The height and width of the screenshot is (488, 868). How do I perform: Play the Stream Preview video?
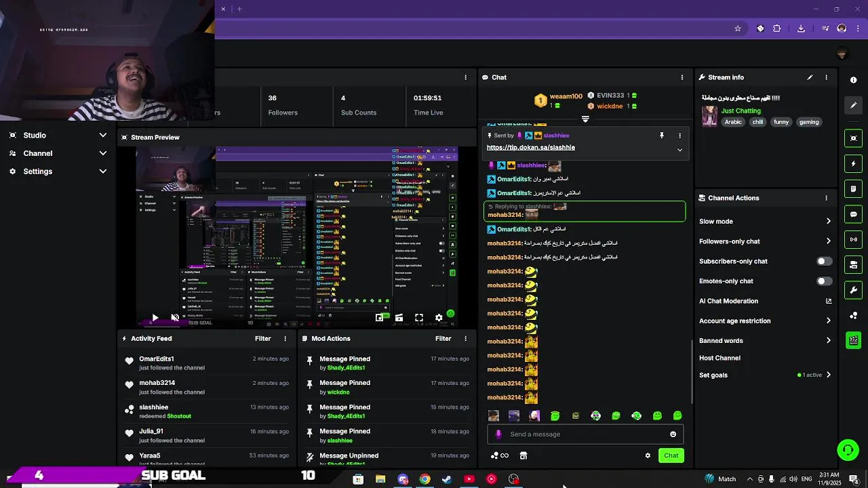point(155,317)
